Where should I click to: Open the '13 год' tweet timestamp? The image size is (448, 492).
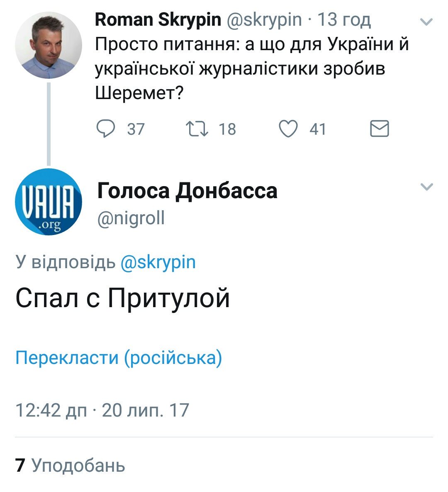pyautogui.click(x=344, y=19)
